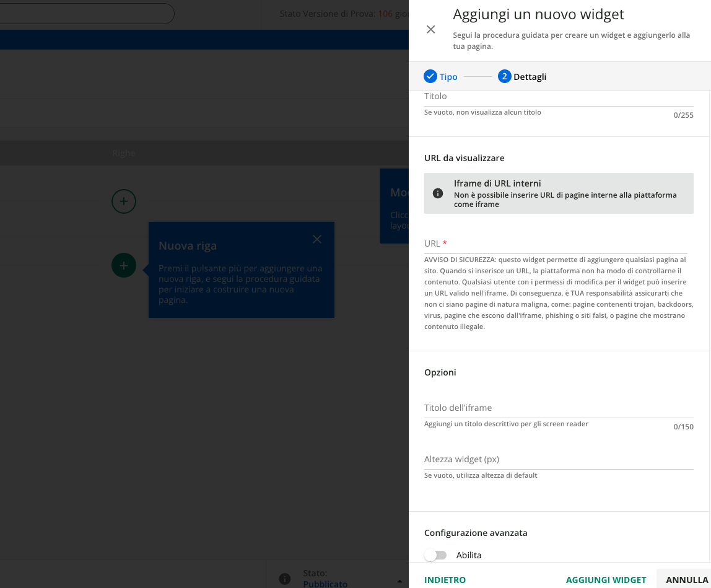Click into the required URL field

click(x=557, y=244)
